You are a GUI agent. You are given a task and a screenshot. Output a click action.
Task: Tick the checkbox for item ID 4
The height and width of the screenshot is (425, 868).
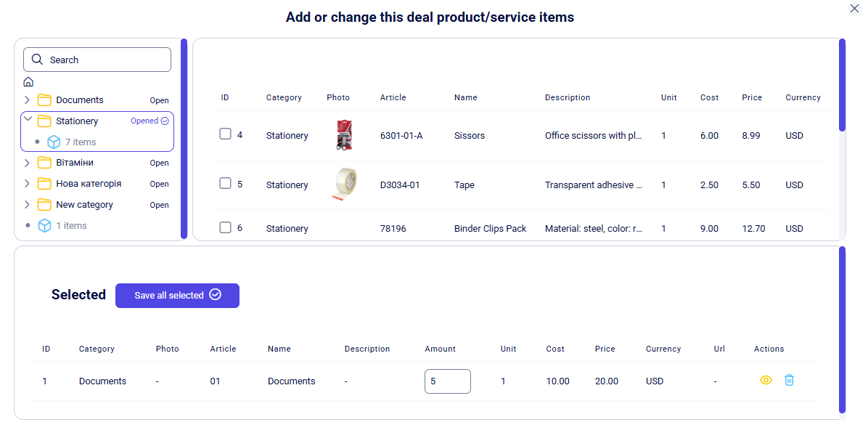click(x=225, y=134)
